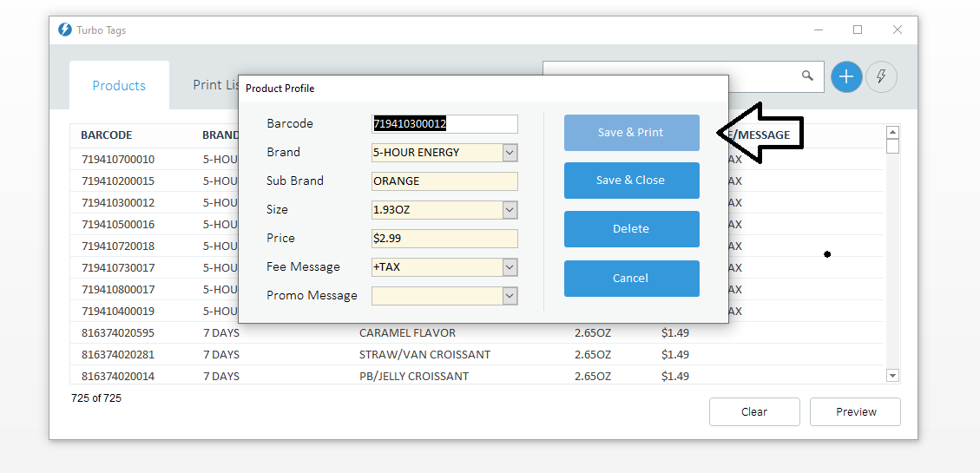Click CARAMEL FLAVOR cell
The image size is (980, 473).
(407, 333)
